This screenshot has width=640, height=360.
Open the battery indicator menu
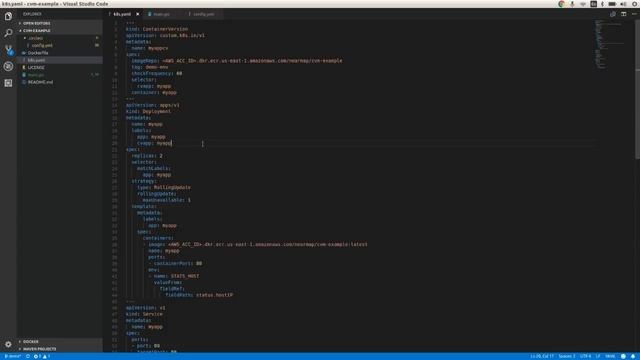pos(612,4)
